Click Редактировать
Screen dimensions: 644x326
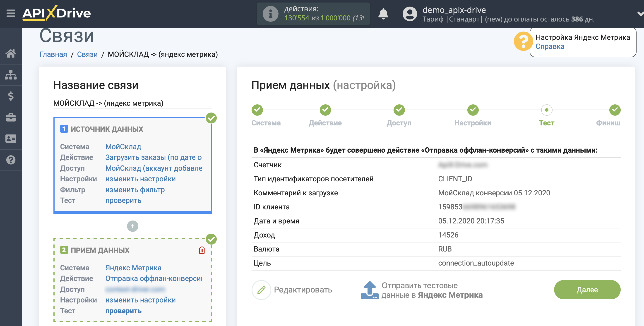(303, 290)
